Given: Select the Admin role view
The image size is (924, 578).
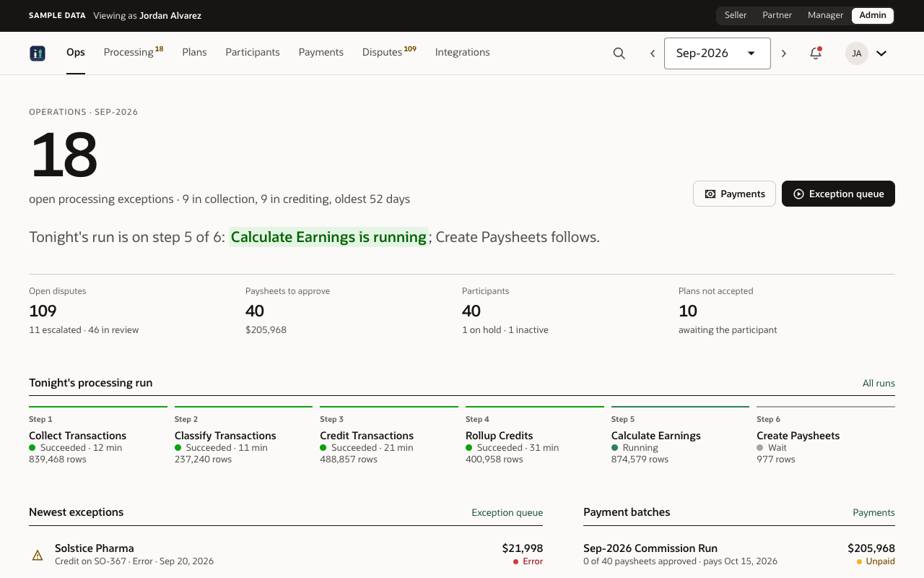Looking at the screenshot, I should pos(873,15).
